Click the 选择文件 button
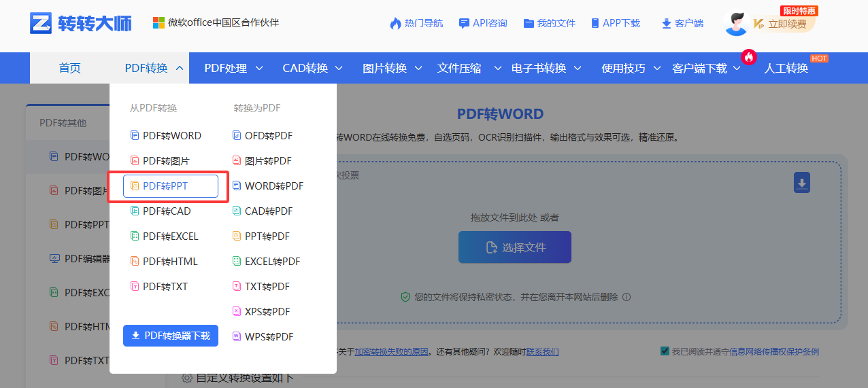The width and height of the screenshot is (868, 388). (x=515, y=247)
